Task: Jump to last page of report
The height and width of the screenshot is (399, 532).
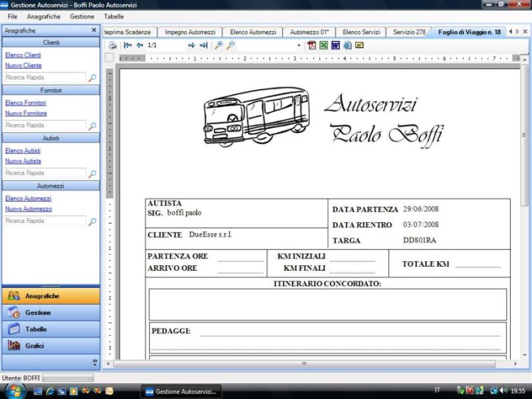Action: point(203,45)
